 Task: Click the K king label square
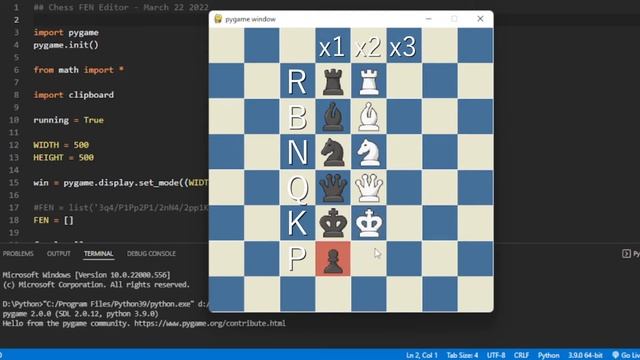[298, 223]
